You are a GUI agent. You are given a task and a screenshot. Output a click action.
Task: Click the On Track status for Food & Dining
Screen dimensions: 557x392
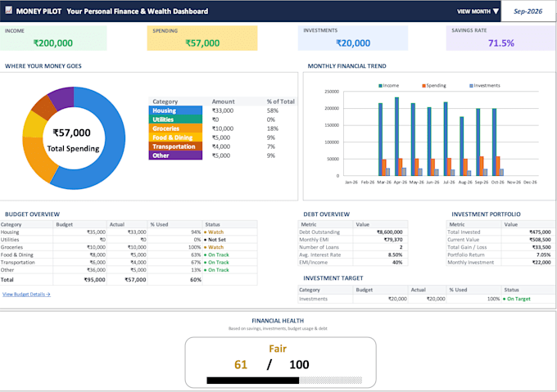pos(219,255)
